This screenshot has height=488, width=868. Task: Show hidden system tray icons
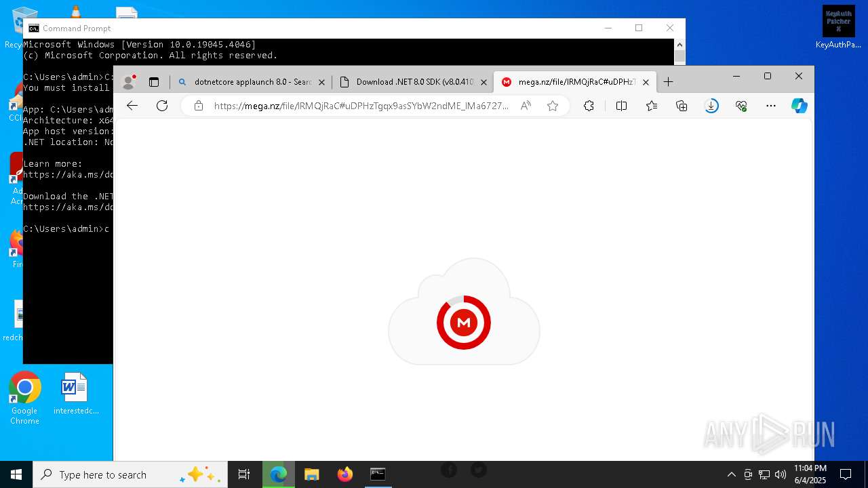click(x=731, y=474)
